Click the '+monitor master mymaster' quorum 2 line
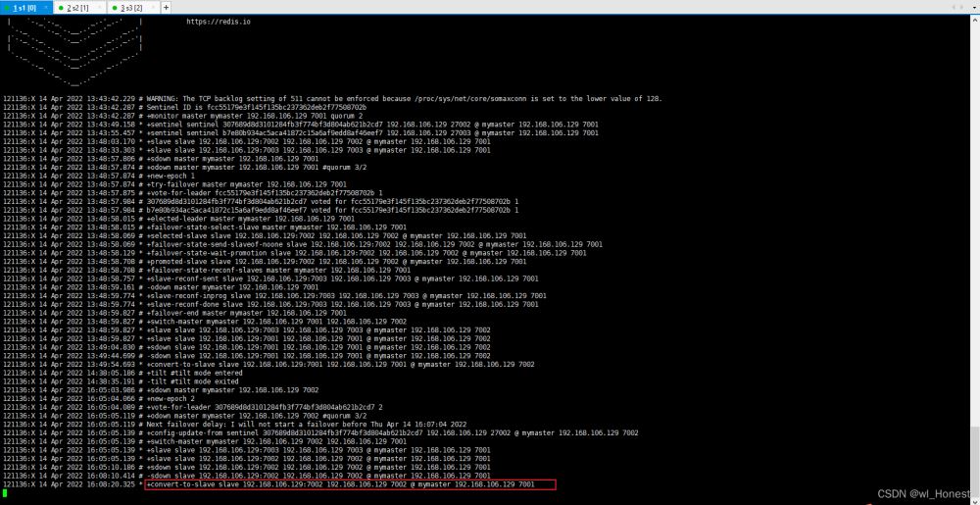The width and height of the screenshot is (980, 505). coord(183,116)
